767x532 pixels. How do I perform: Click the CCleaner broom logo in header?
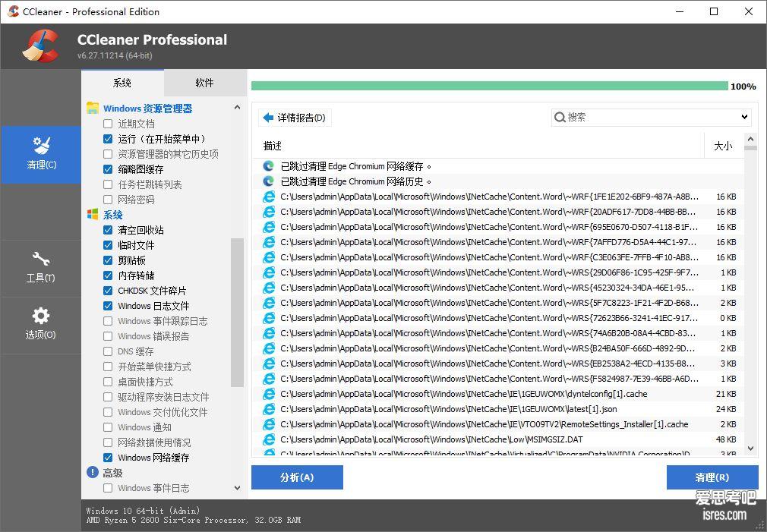pyautogui.click(x=40, y=46)
